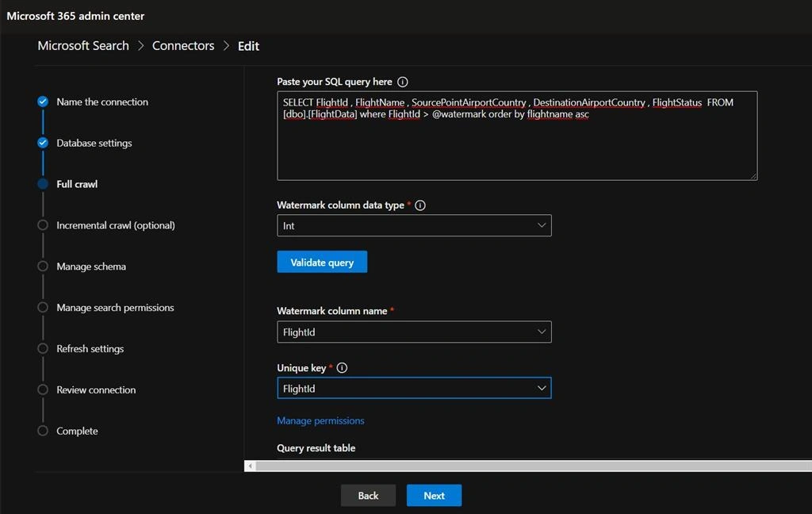The image size is (812, 514).
Task: Click the 'Watermark column name' label
Action: tap(332, 311)
